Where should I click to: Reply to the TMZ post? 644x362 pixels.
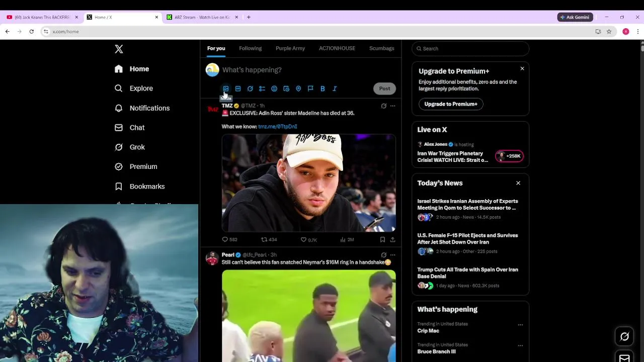(229, 240)
